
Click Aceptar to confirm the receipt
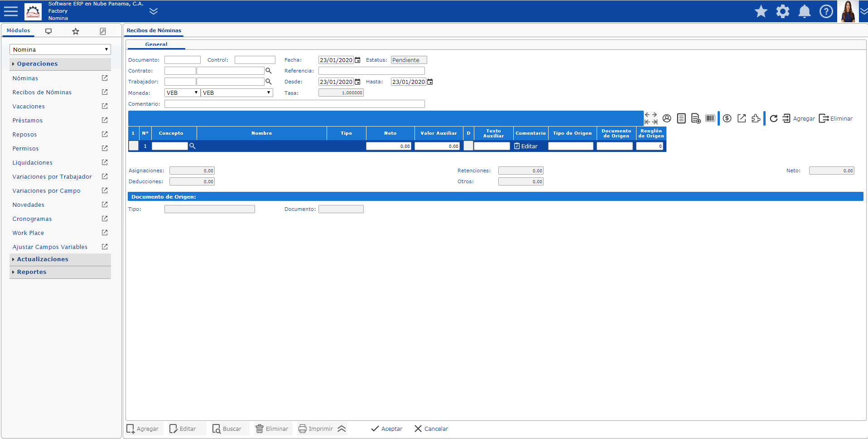pos(387,429)
